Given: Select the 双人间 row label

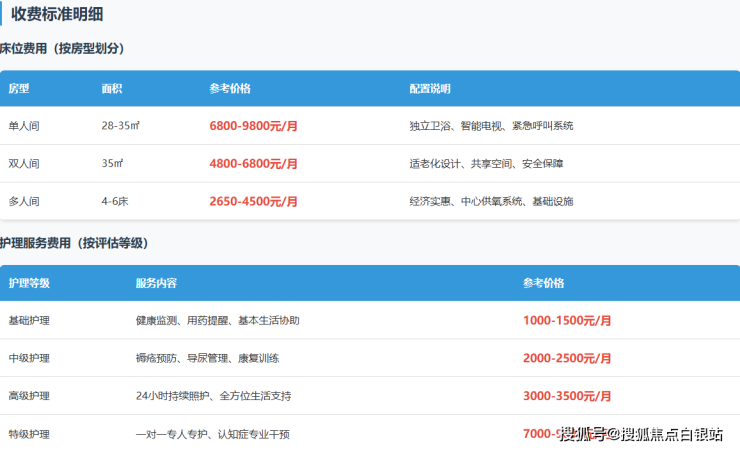Looking at the screenshot, I should pyautogui.click(x=23, y=163).
